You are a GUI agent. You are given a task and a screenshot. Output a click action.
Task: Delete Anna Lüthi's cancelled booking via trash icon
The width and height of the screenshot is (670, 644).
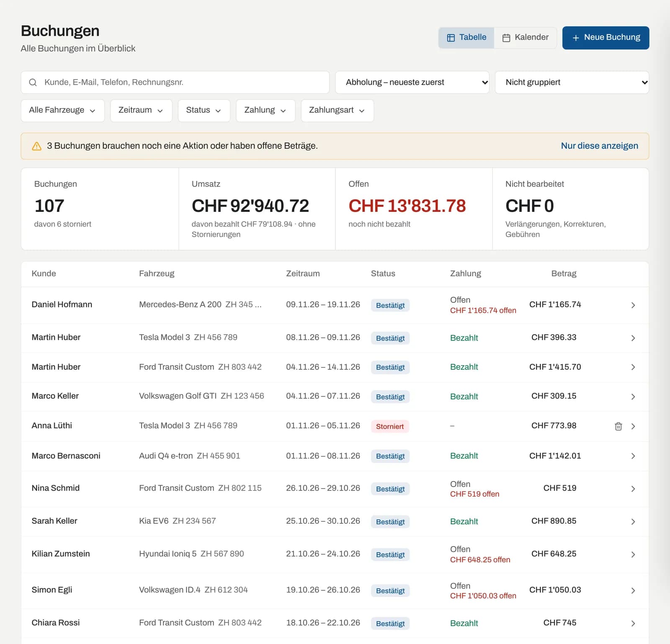point(618,426)
